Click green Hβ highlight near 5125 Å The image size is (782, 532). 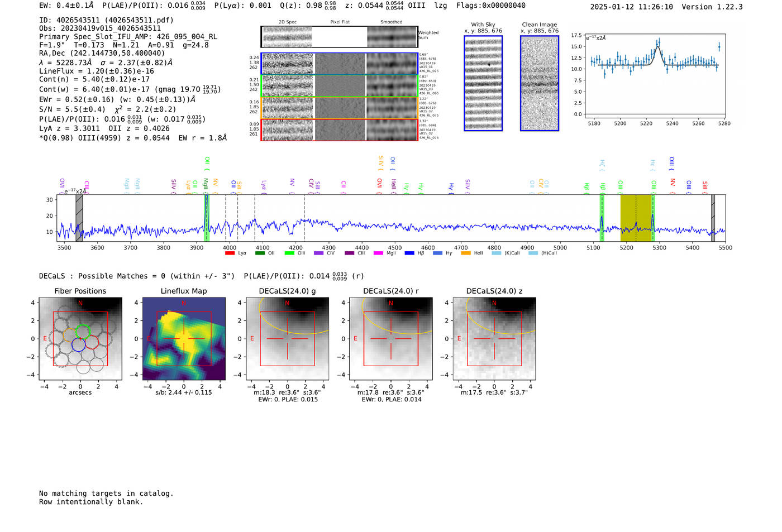pos(602,218)
